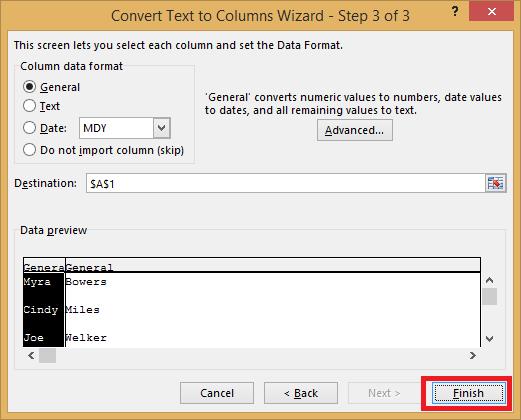
Task: Open the Help question mark icon
Action: (455, 12)
